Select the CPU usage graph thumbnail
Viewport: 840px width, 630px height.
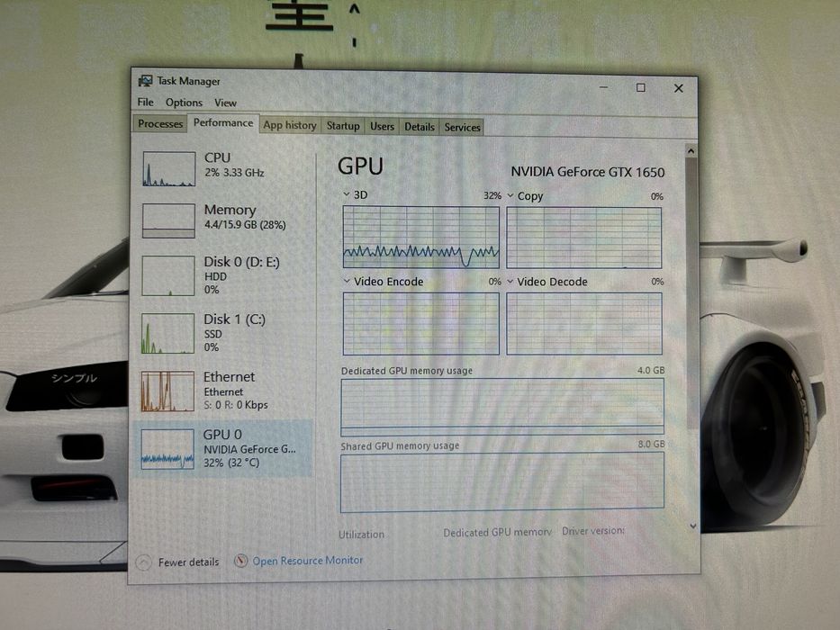coord(168,169)
